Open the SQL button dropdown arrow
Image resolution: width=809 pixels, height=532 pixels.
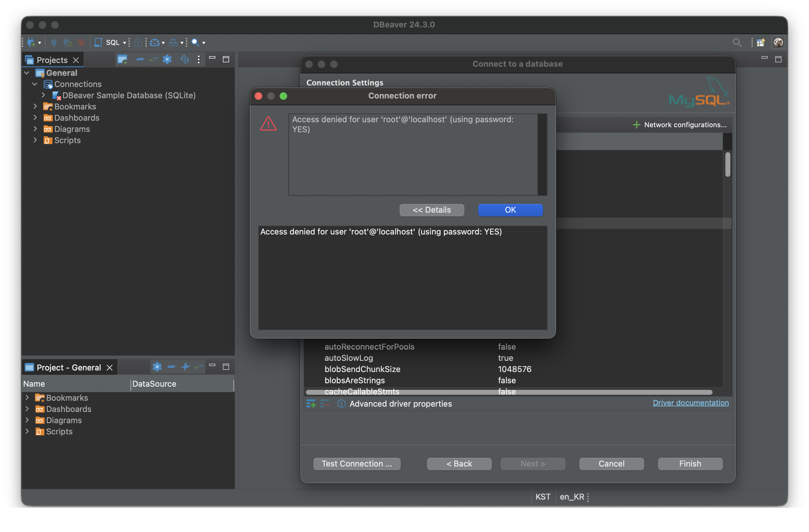pos(125,43)
